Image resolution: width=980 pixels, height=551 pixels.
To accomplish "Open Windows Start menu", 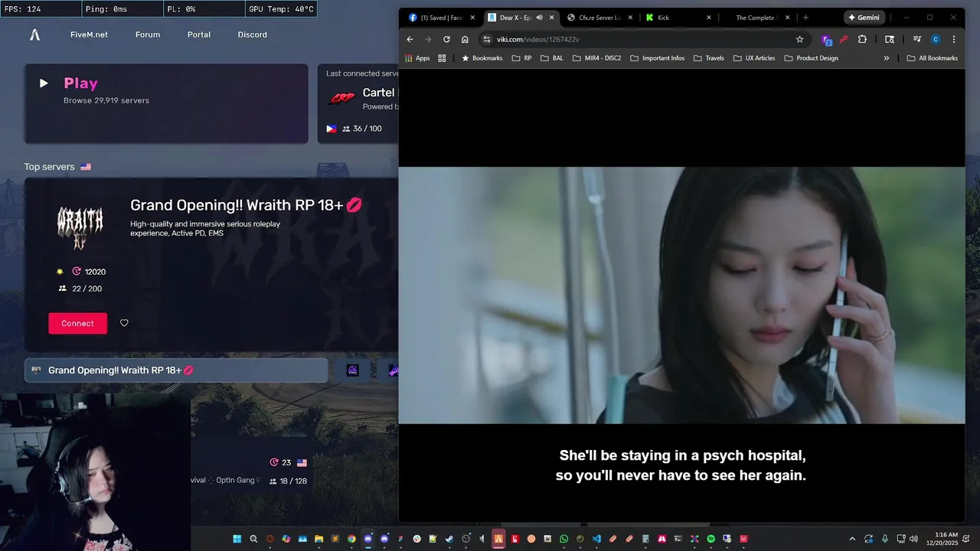I will 237,539.
